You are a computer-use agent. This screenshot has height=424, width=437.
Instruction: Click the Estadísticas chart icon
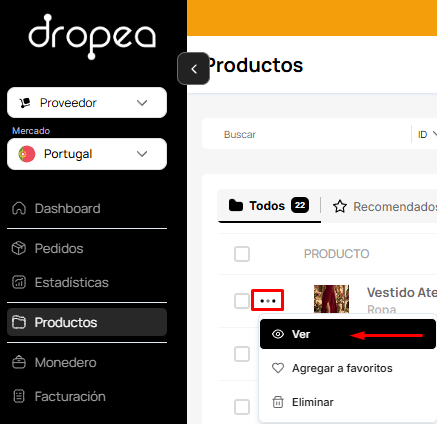tap(19, 282)
